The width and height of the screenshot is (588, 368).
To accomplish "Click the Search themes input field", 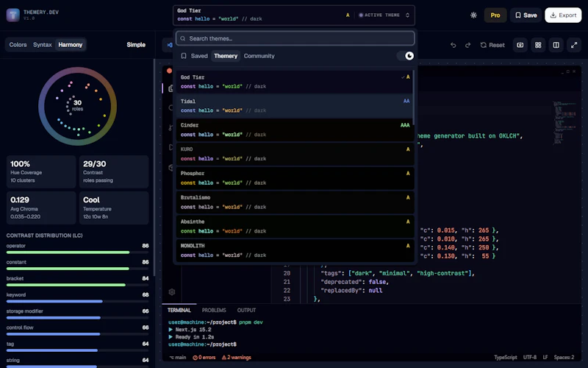I will coord(295,38).
